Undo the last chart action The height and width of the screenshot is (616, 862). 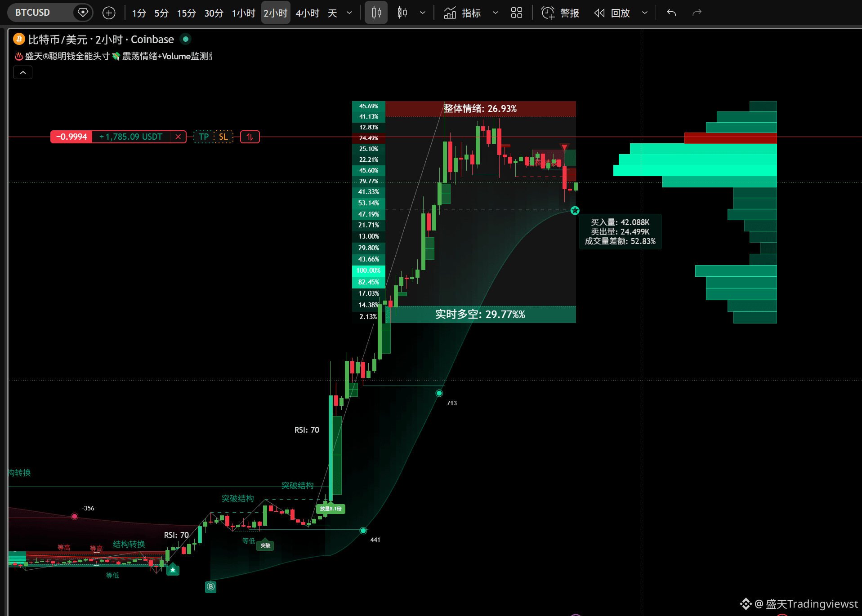click(671, 13)
